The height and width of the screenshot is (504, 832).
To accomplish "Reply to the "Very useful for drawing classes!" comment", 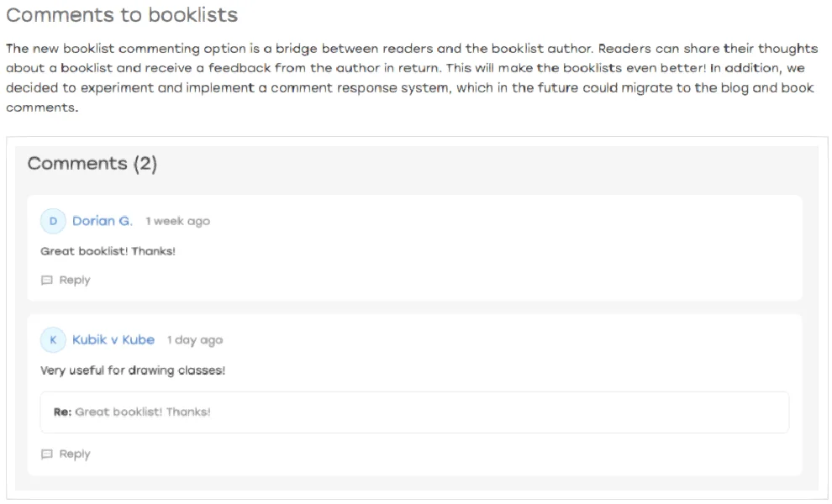I will click(x=66, y=454).
